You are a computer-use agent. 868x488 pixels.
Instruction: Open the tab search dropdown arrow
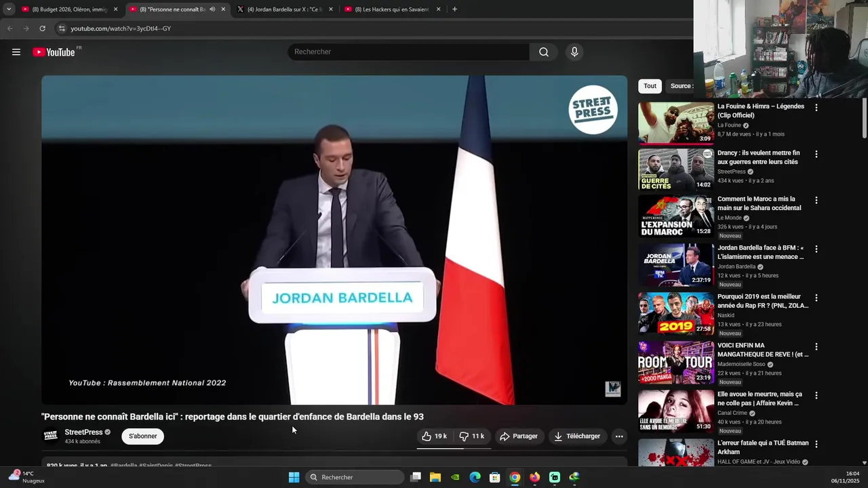(9, 9)
